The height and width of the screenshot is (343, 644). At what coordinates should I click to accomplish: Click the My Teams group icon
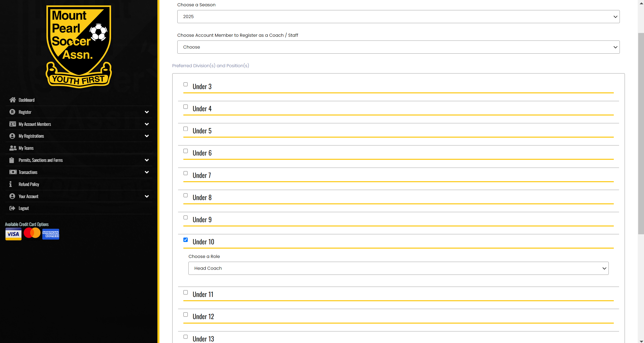(x=13, y=148)
